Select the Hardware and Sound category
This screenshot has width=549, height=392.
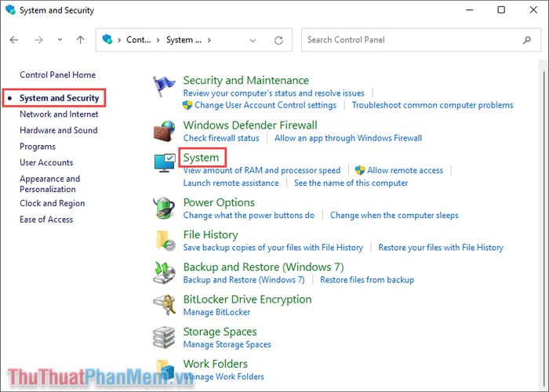click(59, 130)
